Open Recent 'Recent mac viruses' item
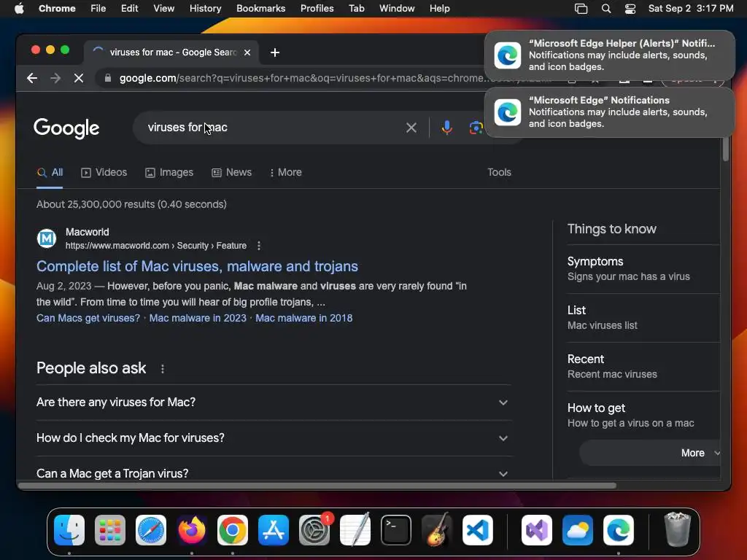Image resolution: width=747 pixels, height=560 pixels. [x=643, y=367]
